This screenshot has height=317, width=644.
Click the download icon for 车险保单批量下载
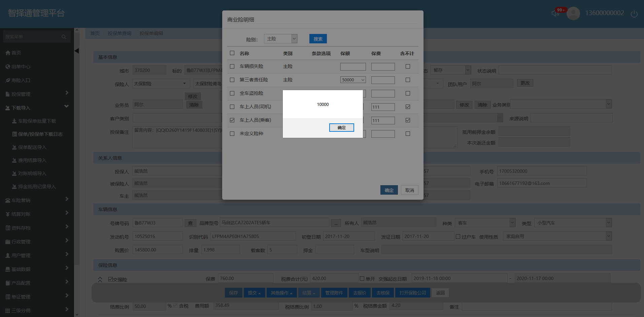14,121
